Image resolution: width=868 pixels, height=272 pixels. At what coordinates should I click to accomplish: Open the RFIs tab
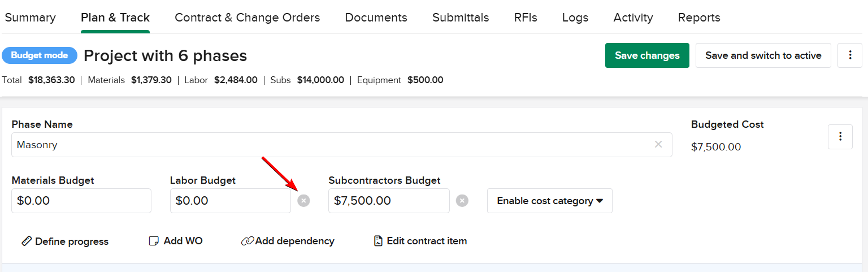(x=526, y=18)
